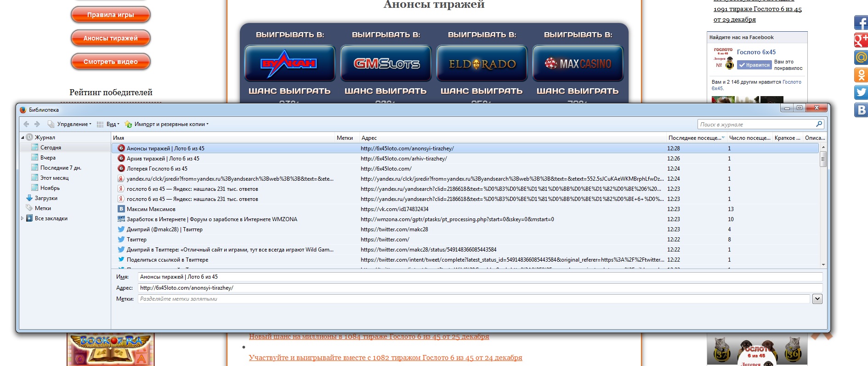Click the Анонсы тиражей button on webpage
This screenshot has width=868, height=366.
coord(111,38)
